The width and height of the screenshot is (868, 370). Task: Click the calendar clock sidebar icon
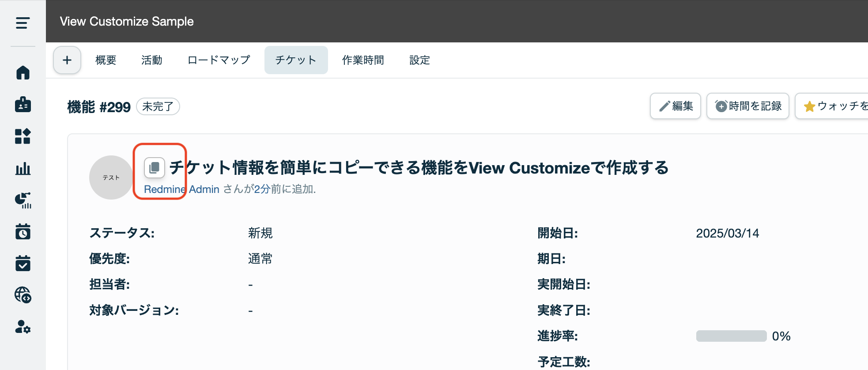tap(23, 231)
